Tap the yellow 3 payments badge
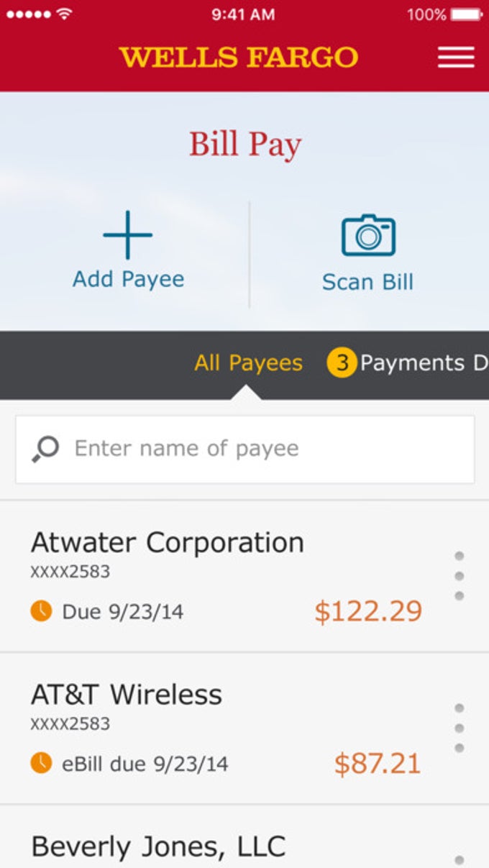The height and width of the screenshot is (868, 489). [342, 363]
